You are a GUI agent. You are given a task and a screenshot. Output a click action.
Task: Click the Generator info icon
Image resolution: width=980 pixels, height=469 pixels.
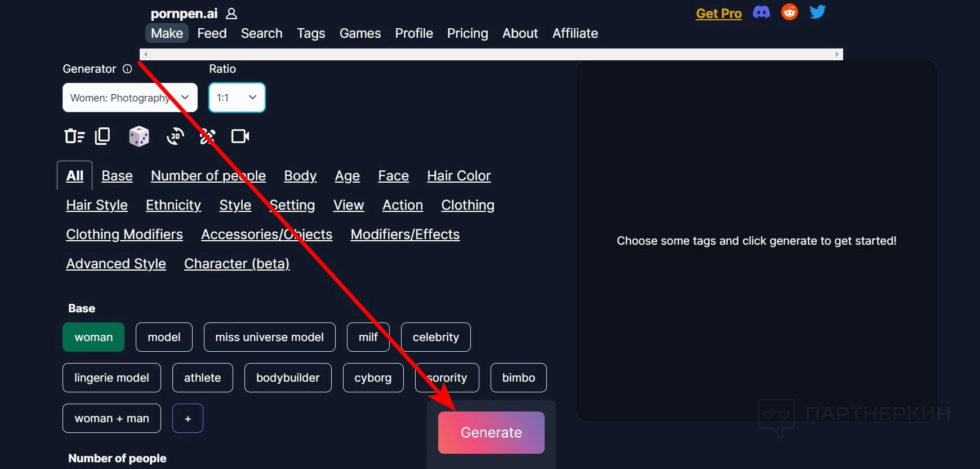[x=127, y=69]
